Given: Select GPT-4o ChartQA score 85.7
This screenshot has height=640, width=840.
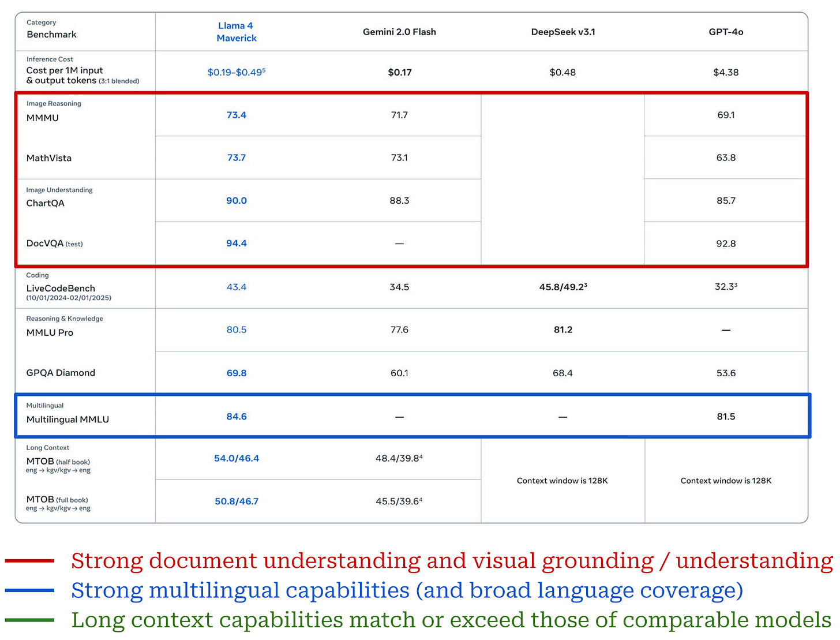Looking at the screenshot, I should click(x=726, y=201).
